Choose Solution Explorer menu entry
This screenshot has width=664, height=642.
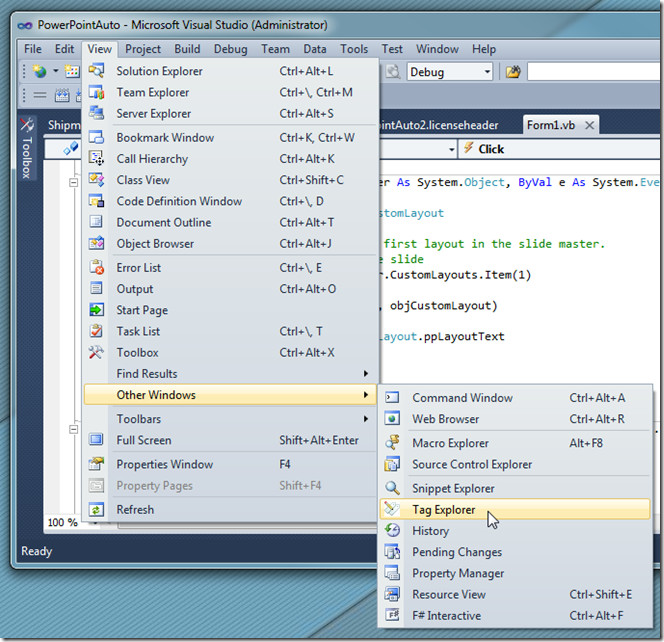click(230, 71)
